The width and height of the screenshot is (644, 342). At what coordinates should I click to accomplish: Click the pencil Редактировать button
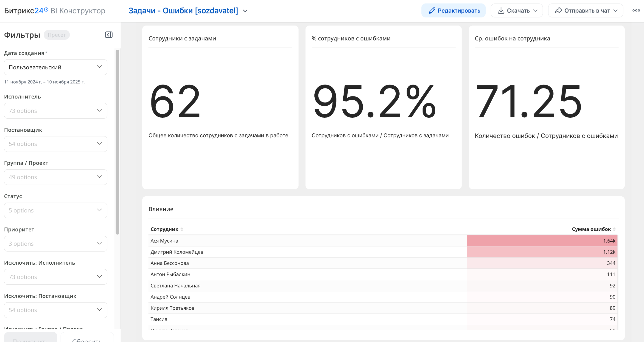[x=453, y=11]
